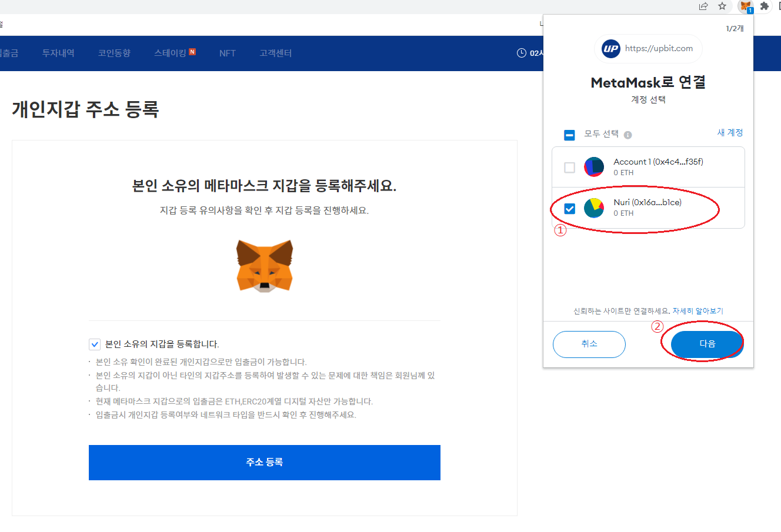
Task: Check the Account 1 checkbox
Action: 569,168
